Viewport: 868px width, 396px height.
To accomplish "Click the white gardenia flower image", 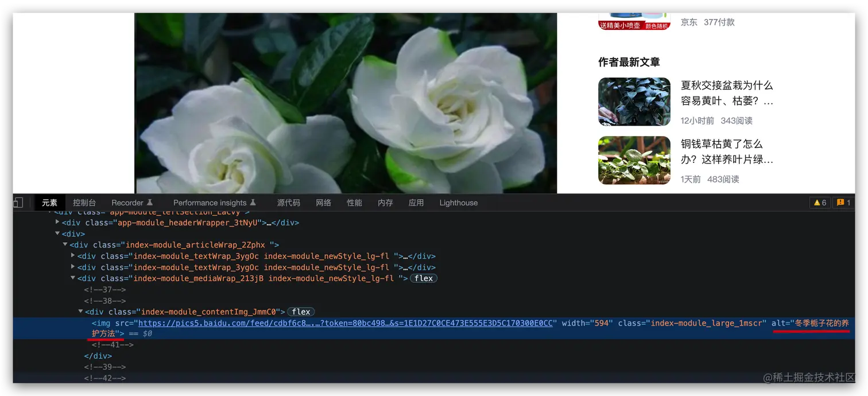I will pos(346,103).
